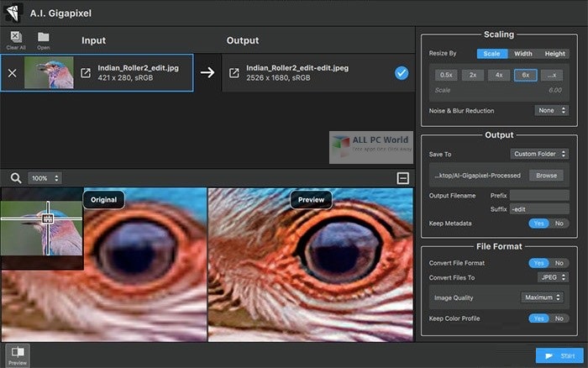Open the Convert Files To JPEG dropdown
The height and width of the screenshot is (368, 588).
point(553,277)
